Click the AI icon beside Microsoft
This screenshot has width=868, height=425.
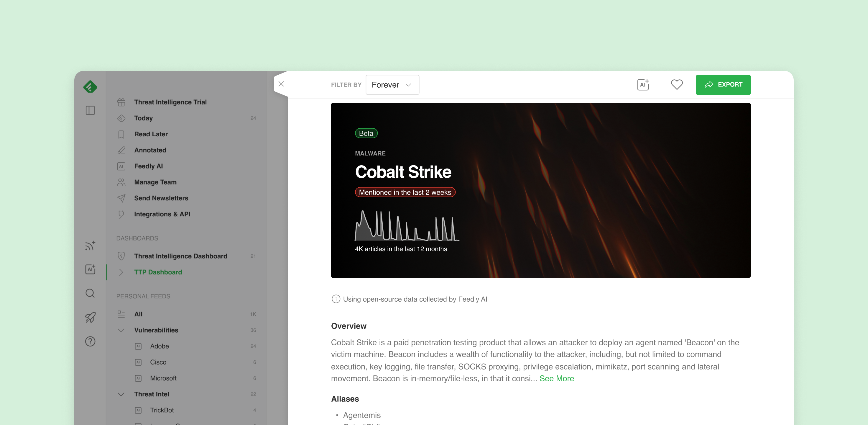[138, 378]
